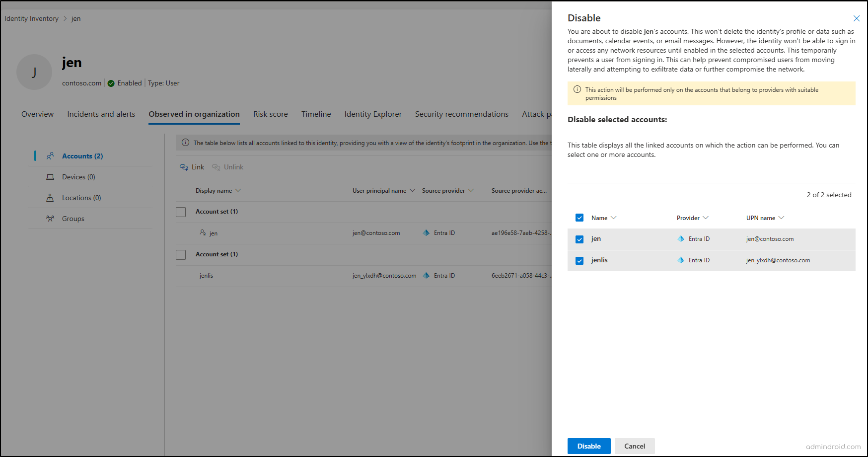
Task: Open the partially visible Attack tab
Action: [537, 114]
